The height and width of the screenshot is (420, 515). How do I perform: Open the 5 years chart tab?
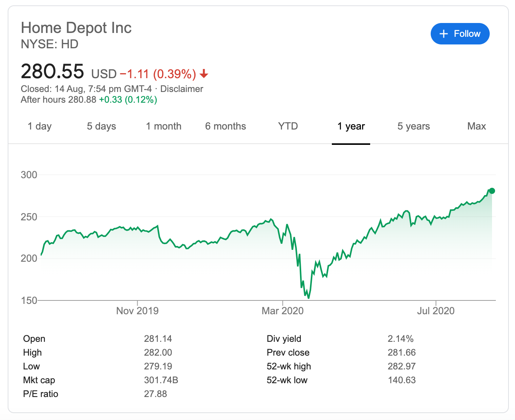click(x=413, y=126)
